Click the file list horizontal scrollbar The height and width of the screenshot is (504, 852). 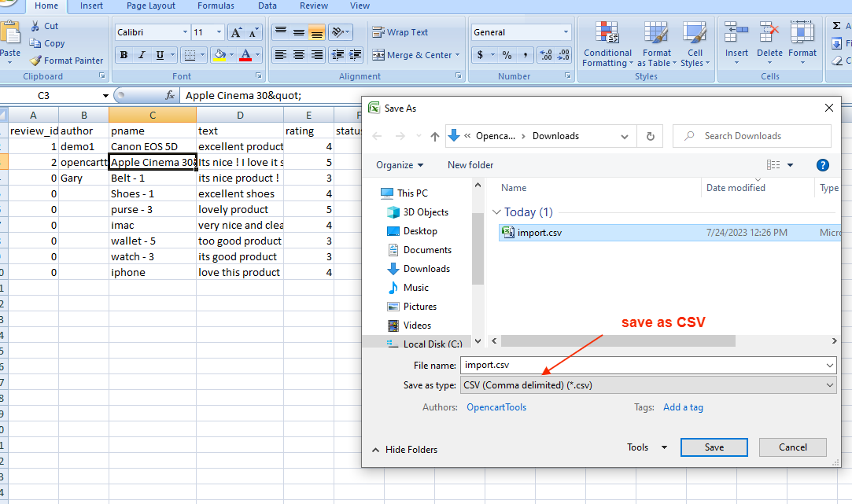pyautogui.click(x=618, y=341)
